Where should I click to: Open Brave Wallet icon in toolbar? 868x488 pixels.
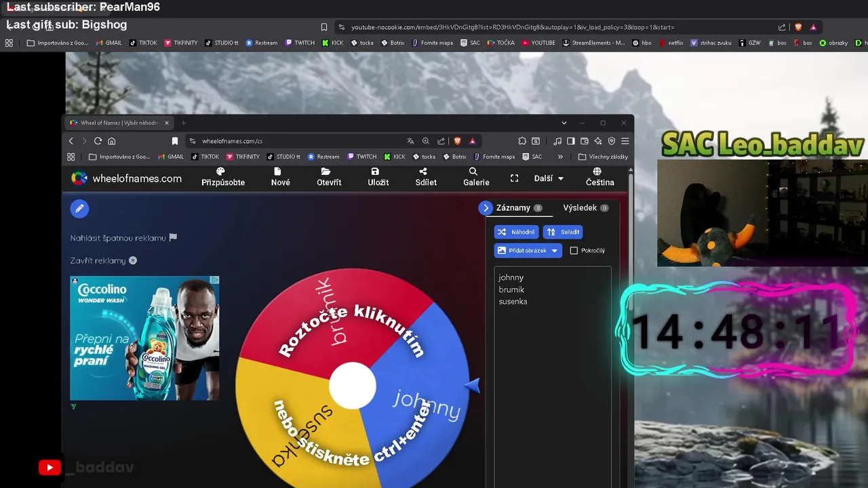pos(584,141)
